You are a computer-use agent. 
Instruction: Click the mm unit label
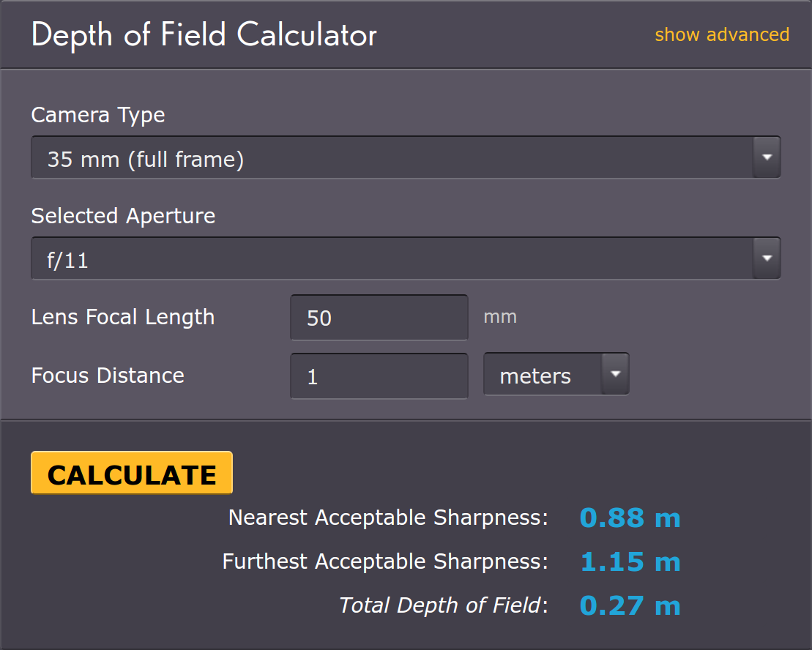coord(500,317)
